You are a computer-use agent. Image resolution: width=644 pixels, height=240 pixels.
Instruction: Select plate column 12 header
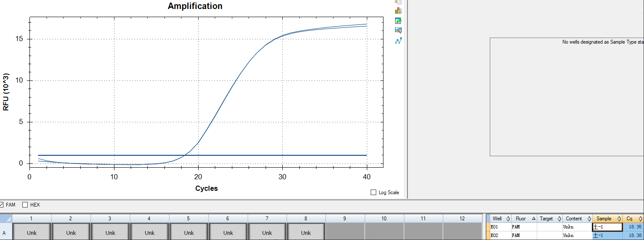click(x=463, y=219)
